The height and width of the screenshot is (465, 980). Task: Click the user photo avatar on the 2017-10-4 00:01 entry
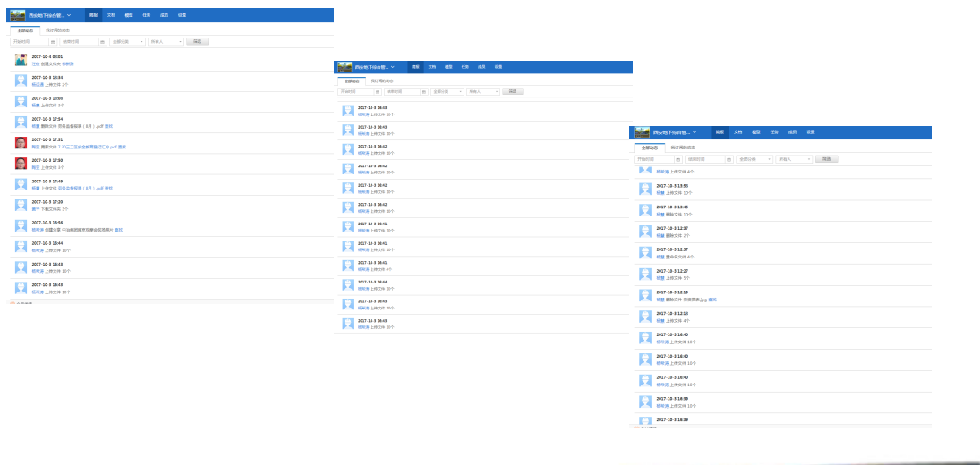(21, 60)
